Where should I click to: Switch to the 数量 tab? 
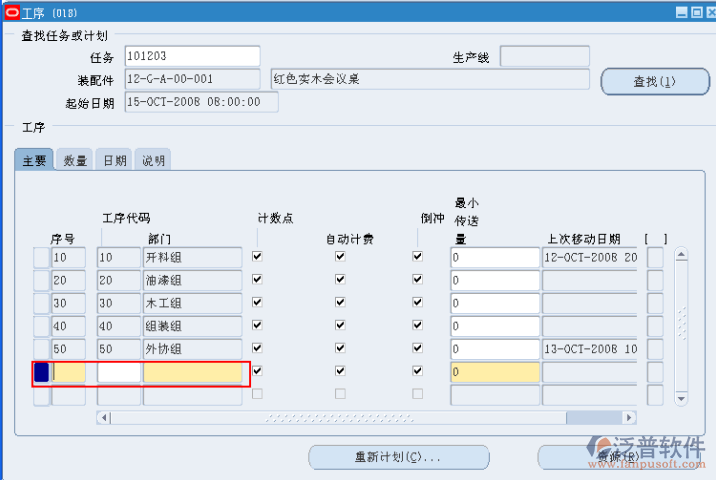click(x=75, y=160)
